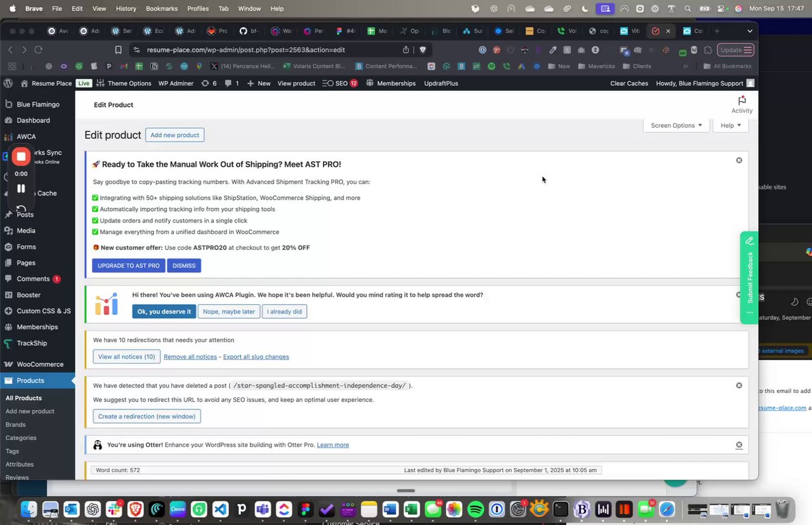
Task: Stop the screen recording with red button
Action: coord(21,157)
